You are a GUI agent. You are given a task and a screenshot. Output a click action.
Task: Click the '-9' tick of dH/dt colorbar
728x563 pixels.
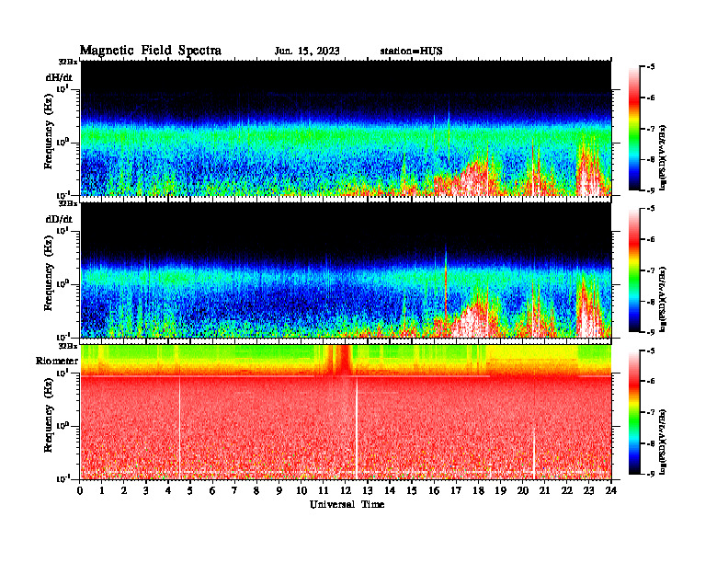[x=651, y=190]
